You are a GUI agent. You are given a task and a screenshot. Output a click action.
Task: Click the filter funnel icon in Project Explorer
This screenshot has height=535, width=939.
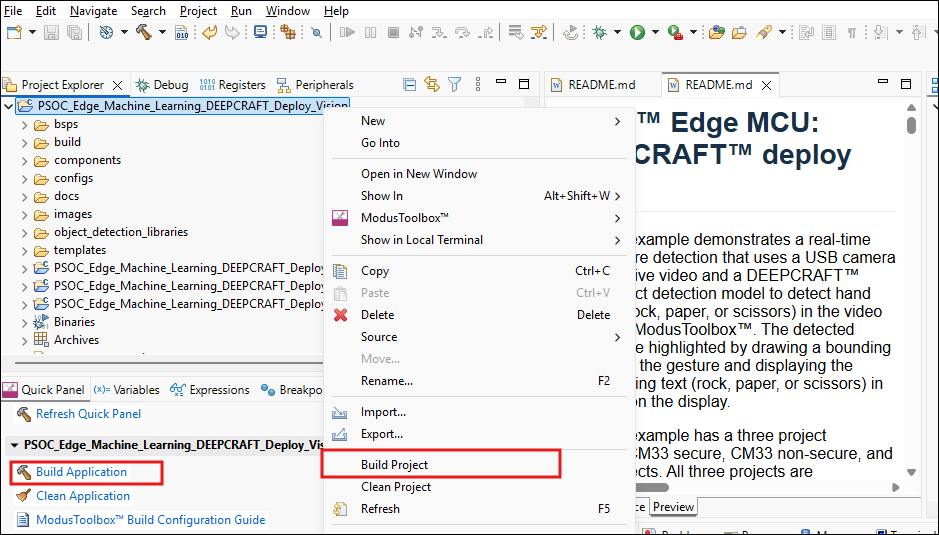[454, 85]
